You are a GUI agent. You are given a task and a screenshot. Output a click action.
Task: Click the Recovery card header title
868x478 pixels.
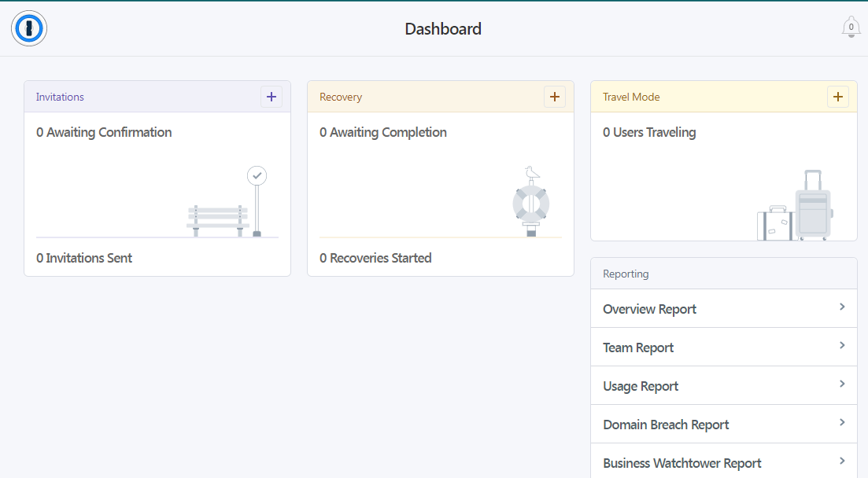341,97
